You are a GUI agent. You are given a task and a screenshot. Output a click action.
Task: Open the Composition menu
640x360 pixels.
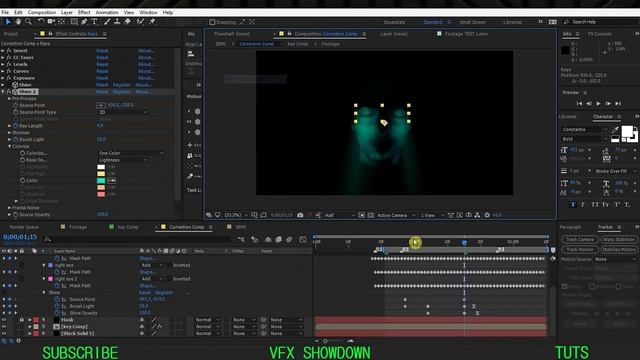[42, 13]
